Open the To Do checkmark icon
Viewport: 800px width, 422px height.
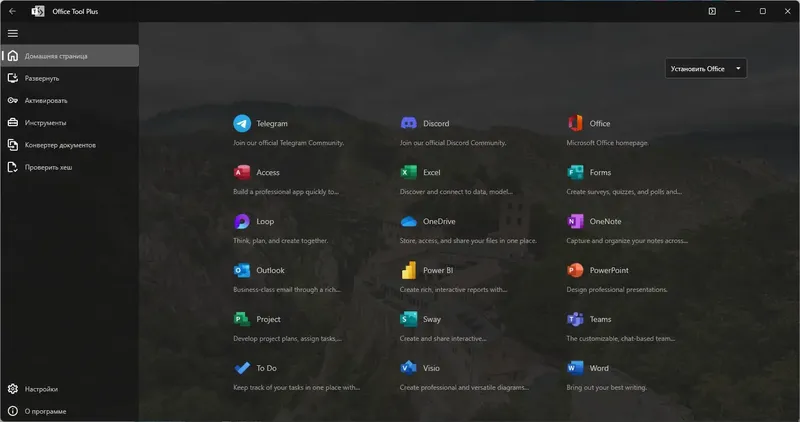(x=242, y=368)
